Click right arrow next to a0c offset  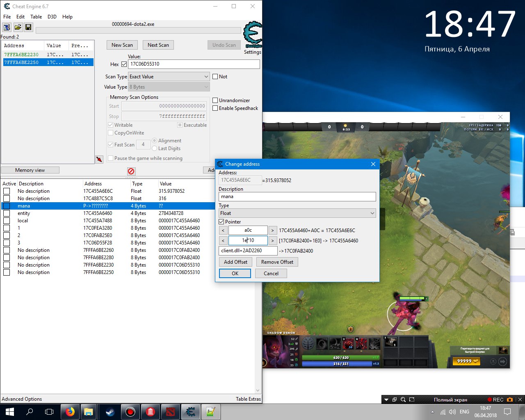pyautogui.click(x=272, y=231)
